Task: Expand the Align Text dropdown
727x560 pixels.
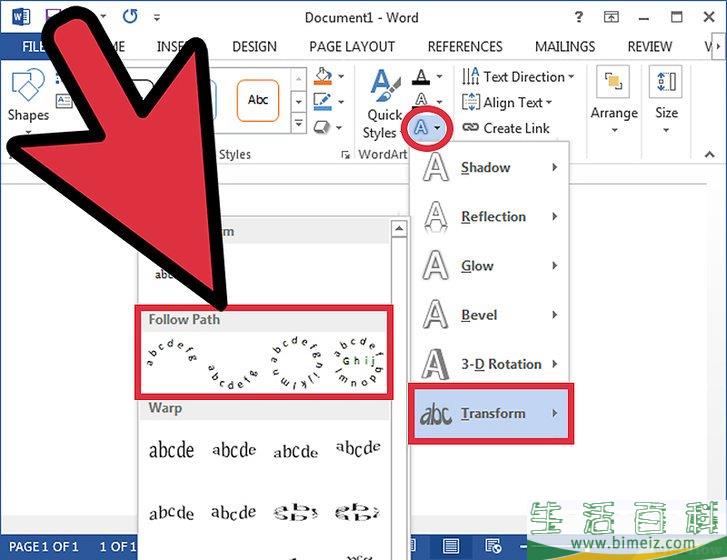Action: point(508,102)
